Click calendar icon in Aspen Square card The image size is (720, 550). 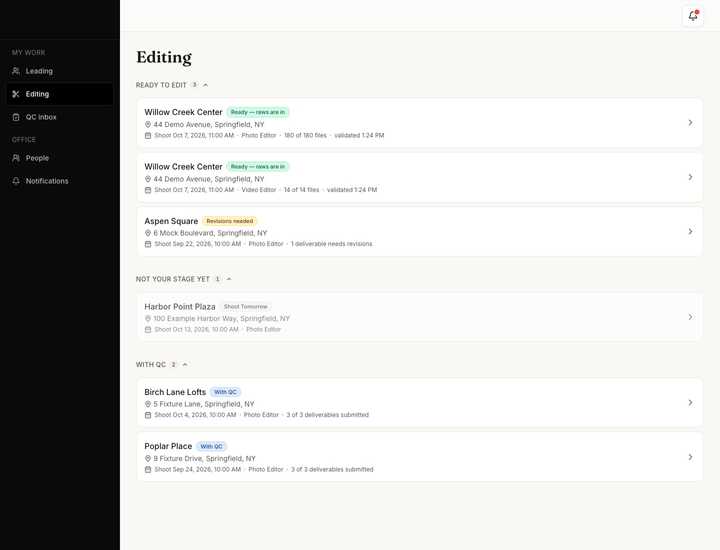[x=148, y=244]
